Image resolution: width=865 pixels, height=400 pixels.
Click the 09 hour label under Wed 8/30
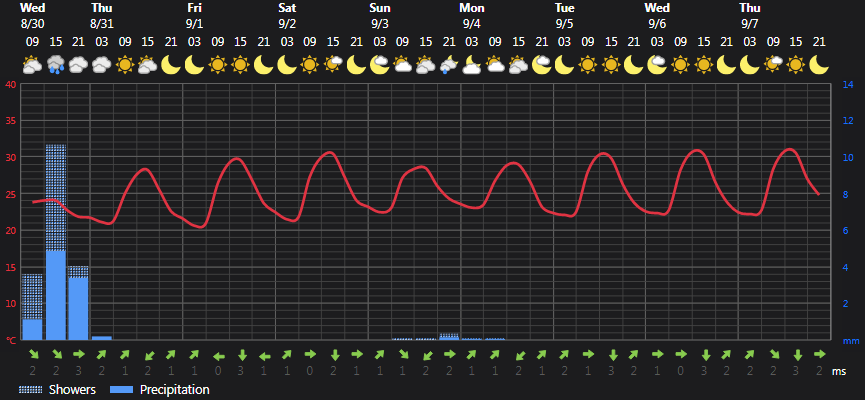tap(33, 42)
